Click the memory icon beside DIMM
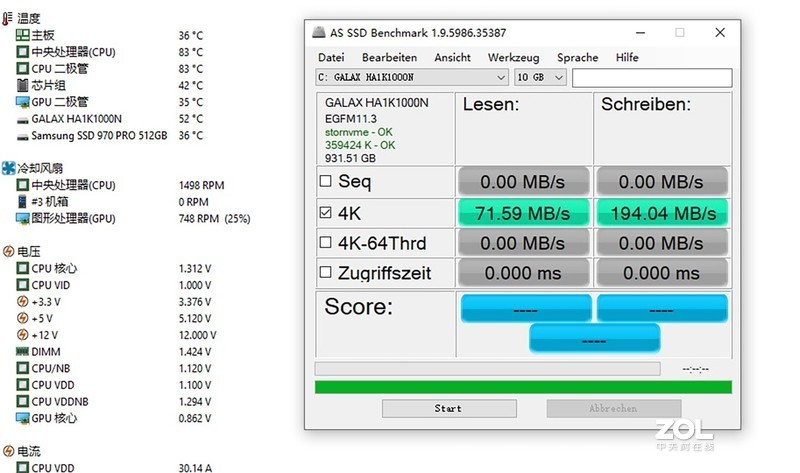 point(22,352)
